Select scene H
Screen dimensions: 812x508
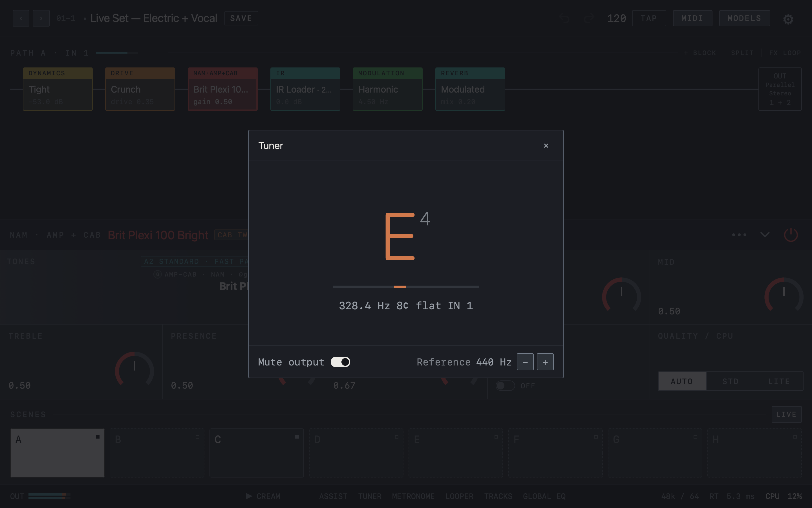click(x=754, y=453)
